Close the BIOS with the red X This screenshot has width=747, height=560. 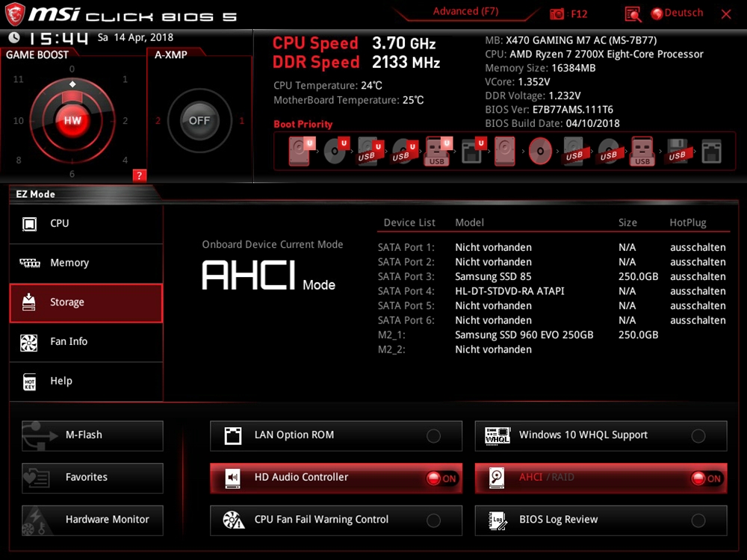[726, 13]
